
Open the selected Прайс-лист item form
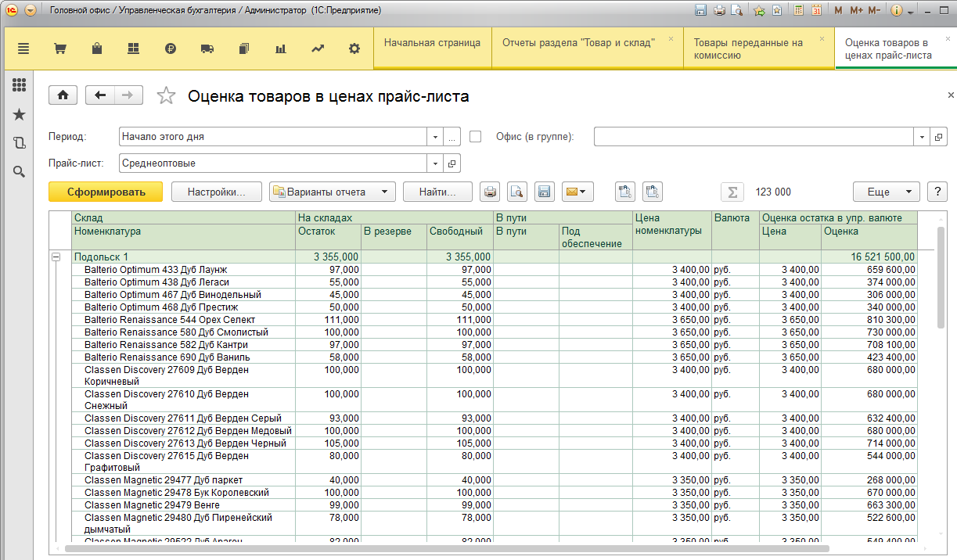click(x=452, y=163)
